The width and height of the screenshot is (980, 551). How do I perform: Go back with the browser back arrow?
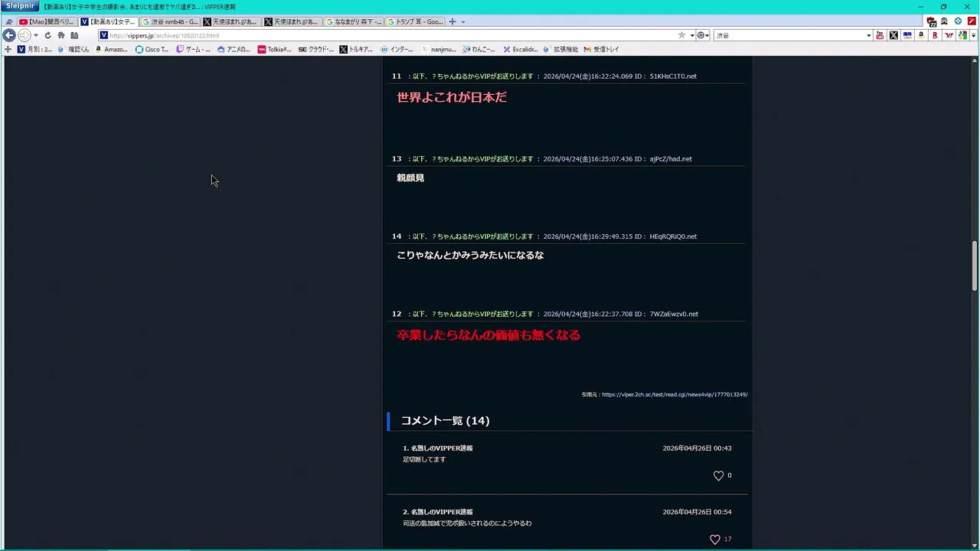point(9,35)
